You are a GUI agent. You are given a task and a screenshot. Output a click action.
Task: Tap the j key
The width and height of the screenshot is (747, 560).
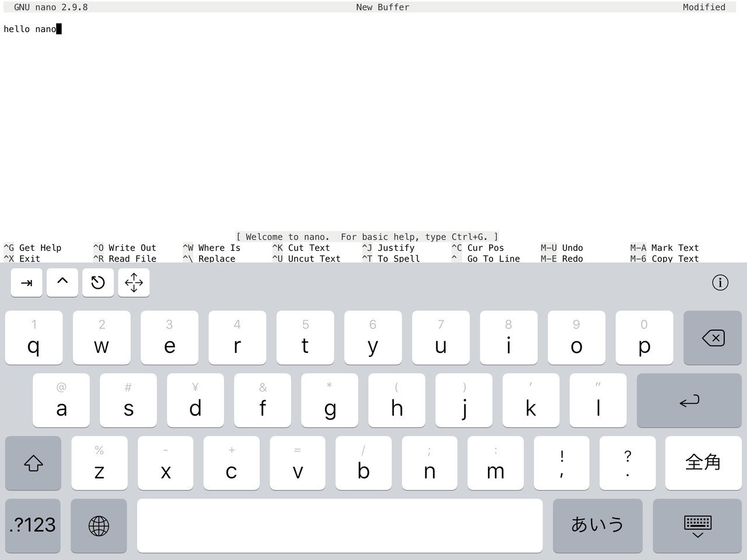464,401
